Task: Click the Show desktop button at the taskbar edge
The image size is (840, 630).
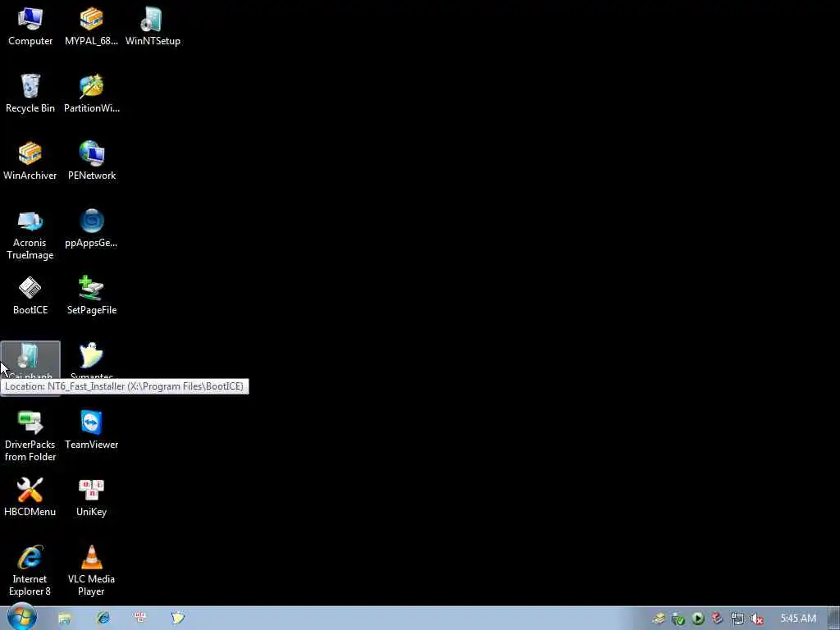Action: click(834, 619)
